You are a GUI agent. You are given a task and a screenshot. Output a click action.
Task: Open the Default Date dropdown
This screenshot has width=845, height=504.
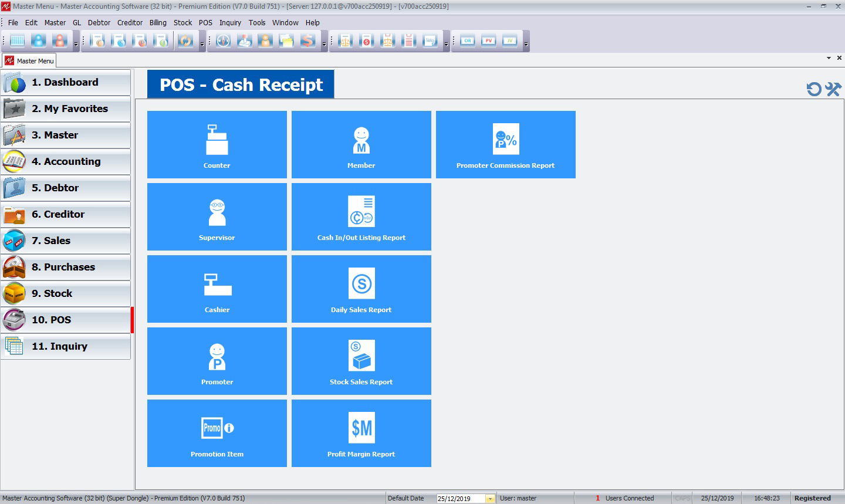[490, 499]
